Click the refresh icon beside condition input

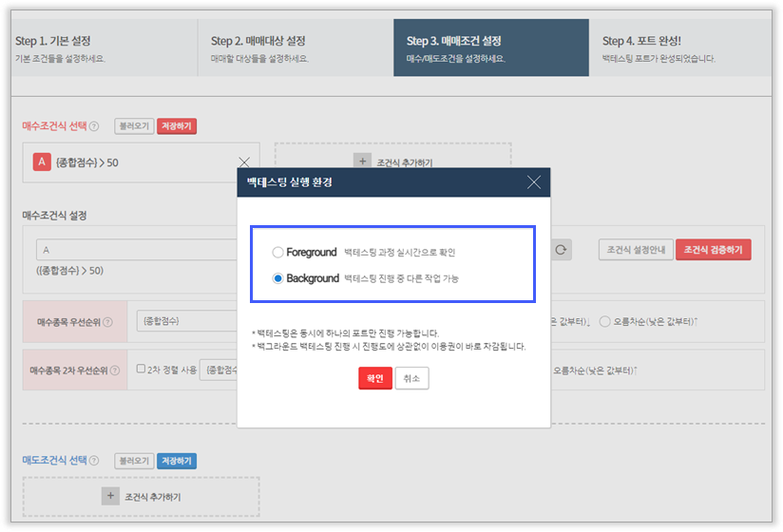coord(562,250)
